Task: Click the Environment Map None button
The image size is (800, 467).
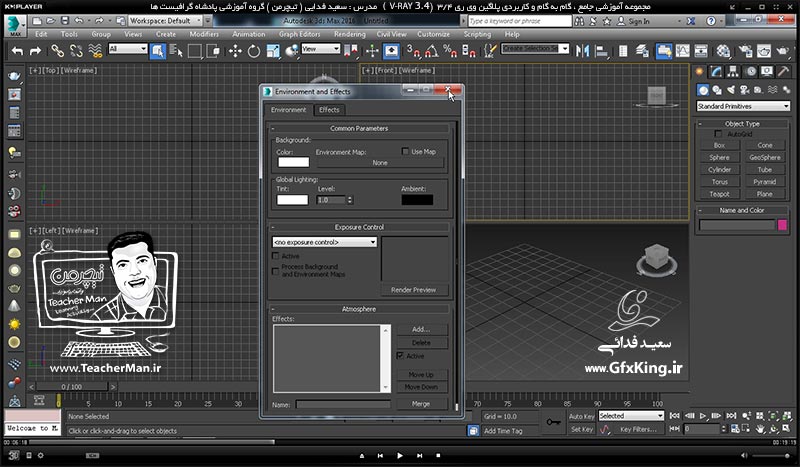Action: tap(380, 162)
